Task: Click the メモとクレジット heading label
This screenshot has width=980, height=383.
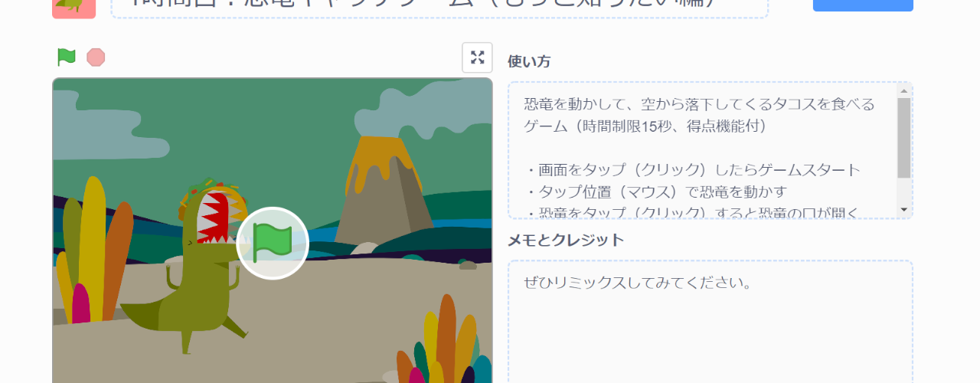Action: pyautogui.click(x=566, y=240)
